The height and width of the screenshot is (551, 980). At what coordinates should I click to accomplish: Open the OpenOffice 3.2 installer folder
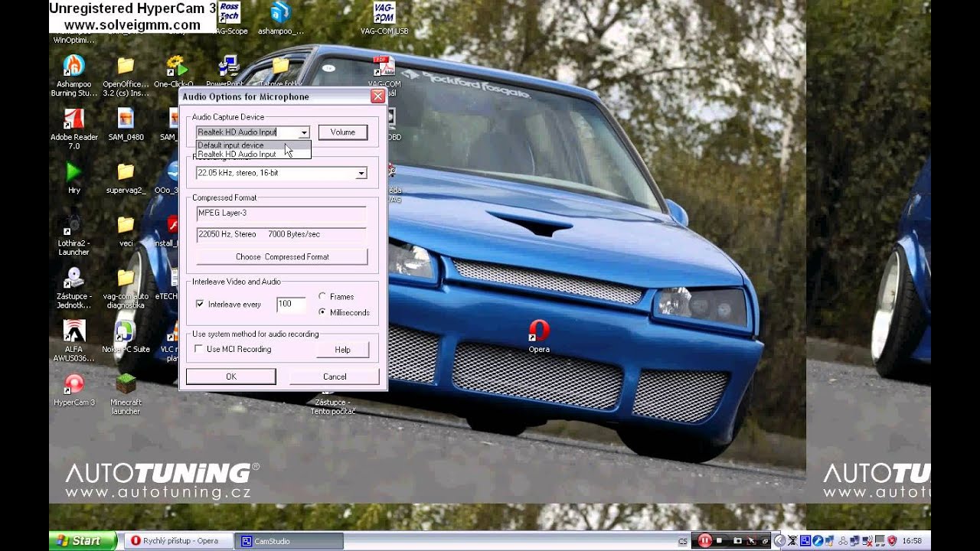pyautogui.click(x=126, y=76)
